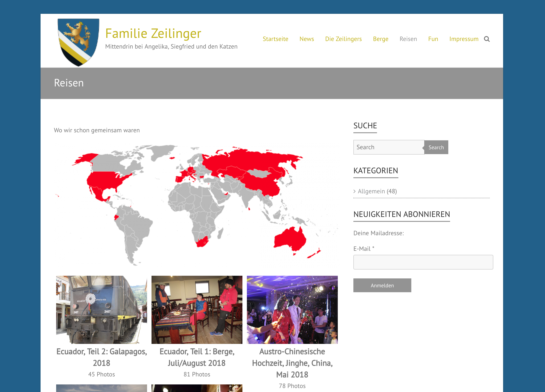Image resolution: width=545 pixels, height=392 pixels.
Task: Click the Familie Zeilinger coat of arms logo
Action: pyautogui.click(x=78, y=42)
